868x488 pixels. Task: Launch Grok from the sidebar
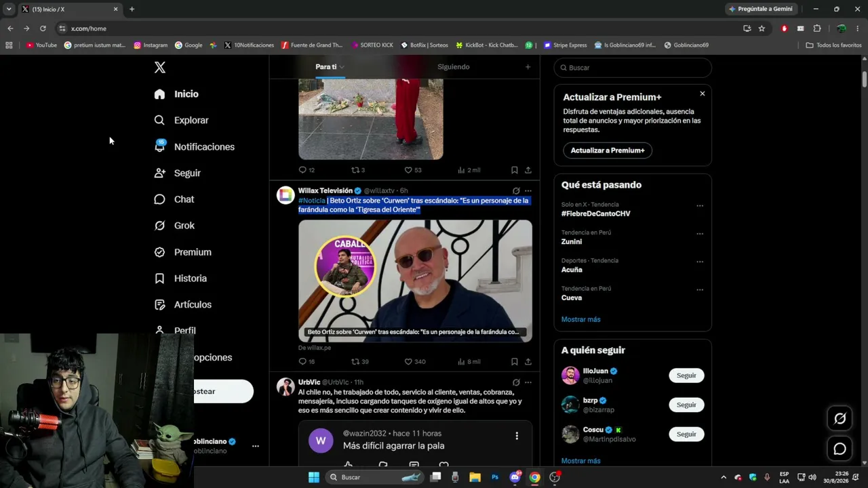tap(174, 226)
